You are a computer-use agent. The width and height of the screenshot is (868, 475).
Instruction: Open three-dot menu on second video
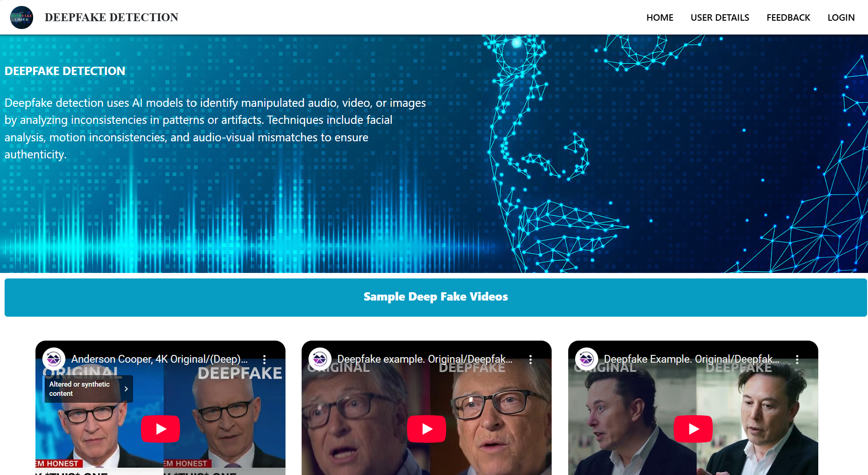coord(530,359)
